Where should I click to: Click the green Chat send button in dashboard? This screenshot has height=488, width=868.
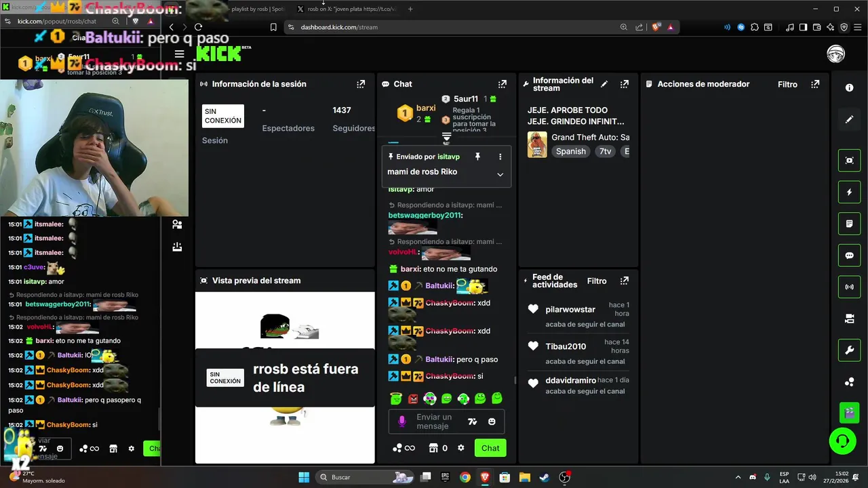[x=490, y=448]
